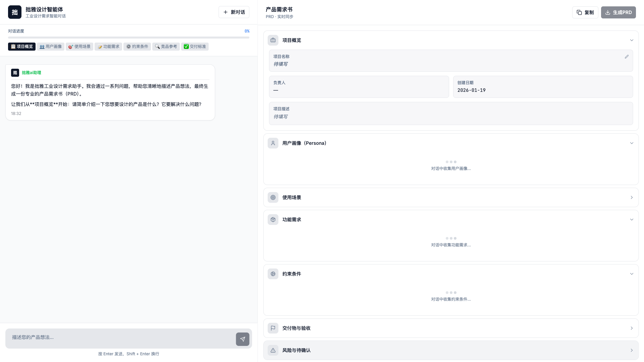Start a 新对话 conversation
Screen dimensions: 644x362
pos(234,12)
